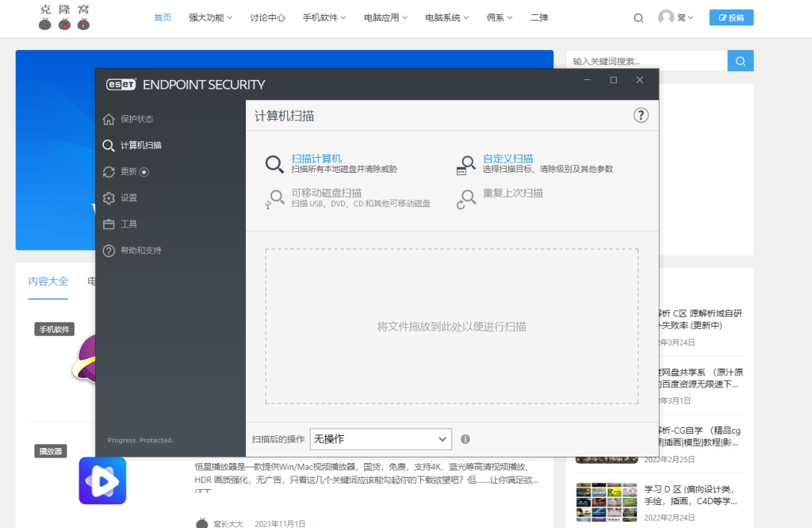Switch to the 内容大全 tab

(48, 281)
